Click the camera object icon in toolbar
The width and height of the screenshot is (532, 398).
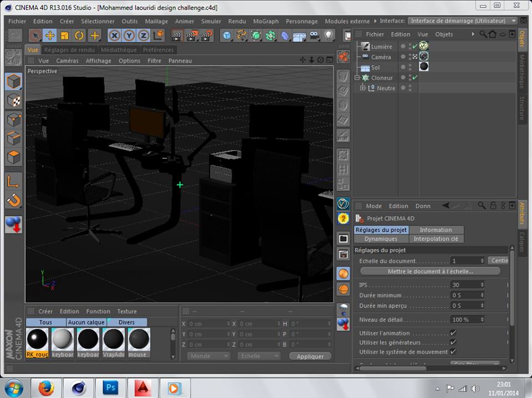(314, 35)
